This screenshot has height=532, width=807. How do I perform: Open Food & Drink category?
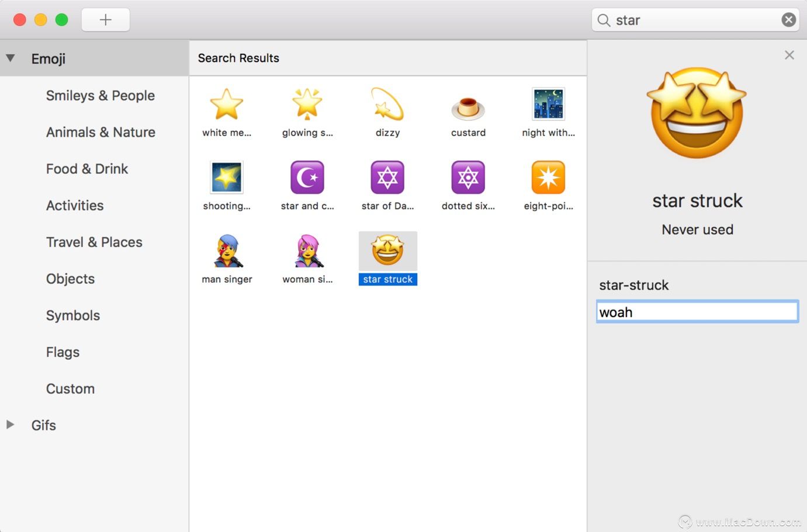point(87,169)
